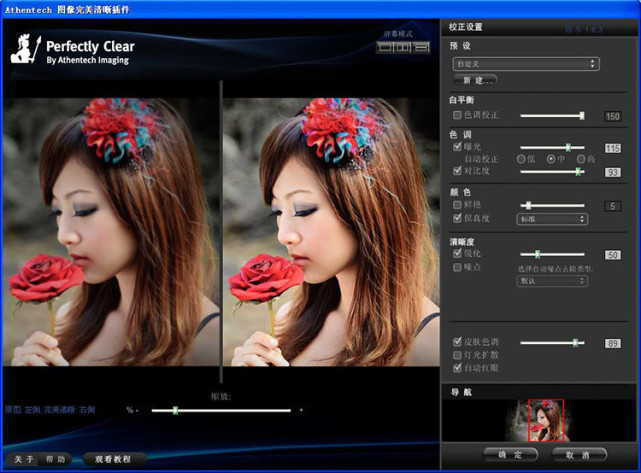
Task: Click the 屏幕模式 screen mode label
Action: pos(398,34)
